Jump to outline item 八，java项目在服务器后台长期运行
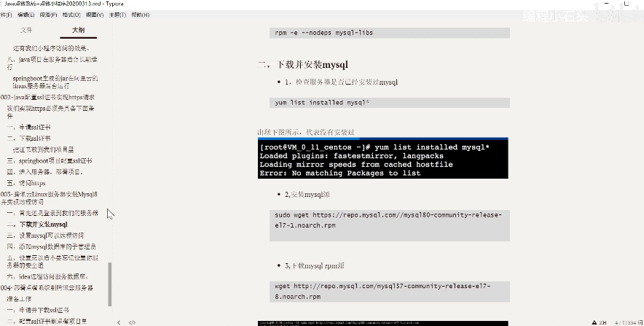 52,63
